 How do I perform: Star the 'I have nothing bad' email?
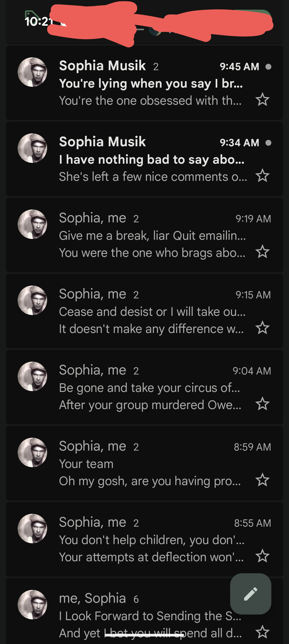click(x=262, y=176)
